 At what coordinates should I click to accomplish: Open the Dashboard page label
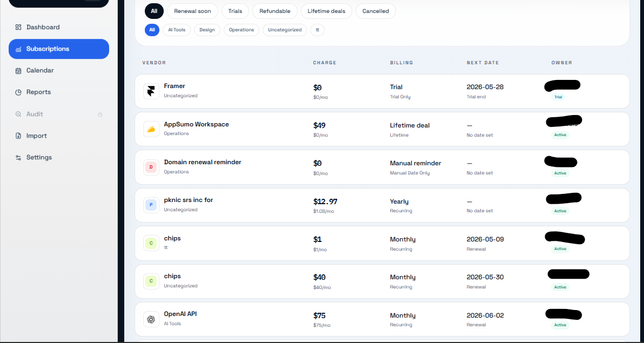43,27
